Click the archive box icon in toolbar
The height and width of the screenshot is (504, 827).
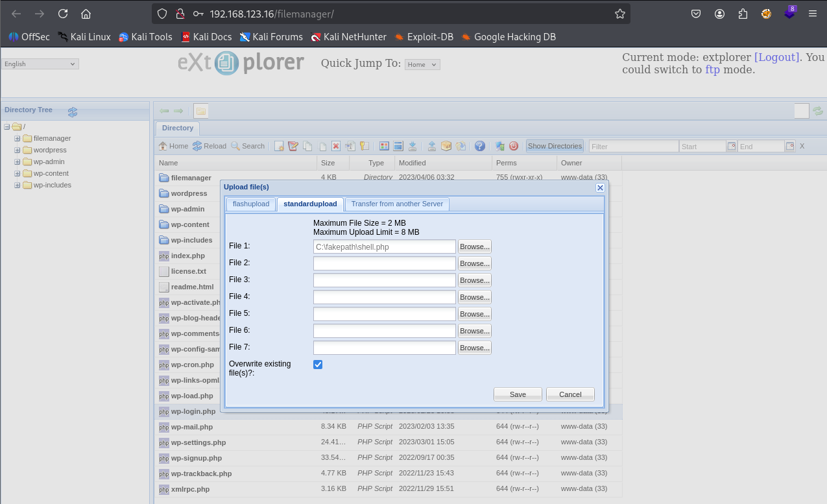(446, 146)
